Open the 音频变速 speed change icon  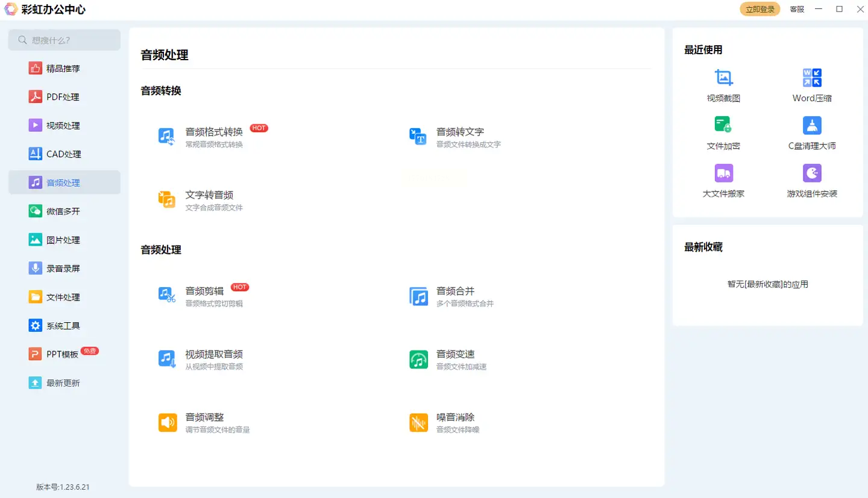418,359
